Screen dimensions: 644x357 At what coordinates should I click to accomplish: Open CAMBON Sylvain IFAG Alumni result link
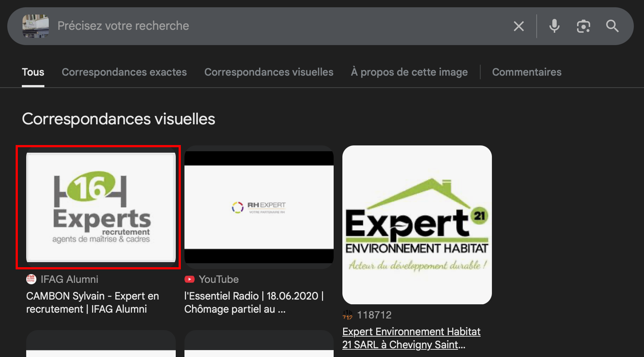92,302
